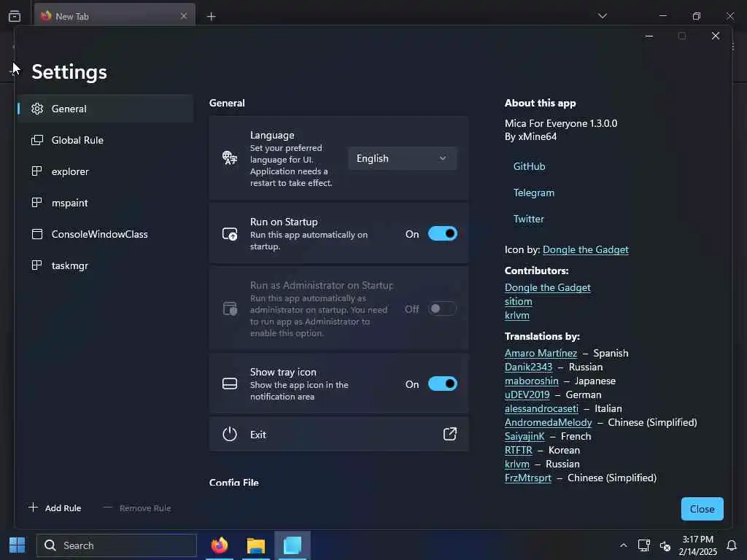
Task: Open Danik2343 translator link
Action: [528, 367]
